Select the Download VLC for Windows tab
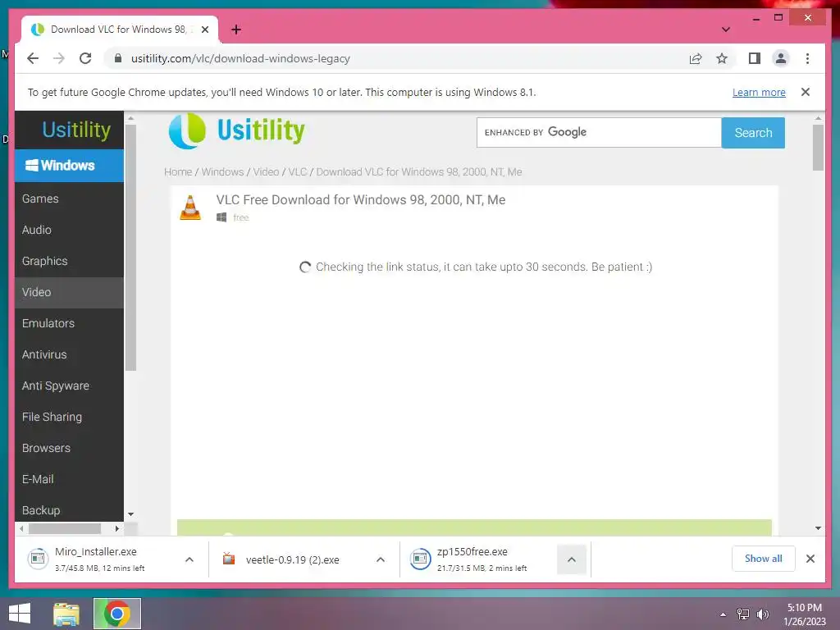Viewport: 840px width, 630px height. point(119,30)
